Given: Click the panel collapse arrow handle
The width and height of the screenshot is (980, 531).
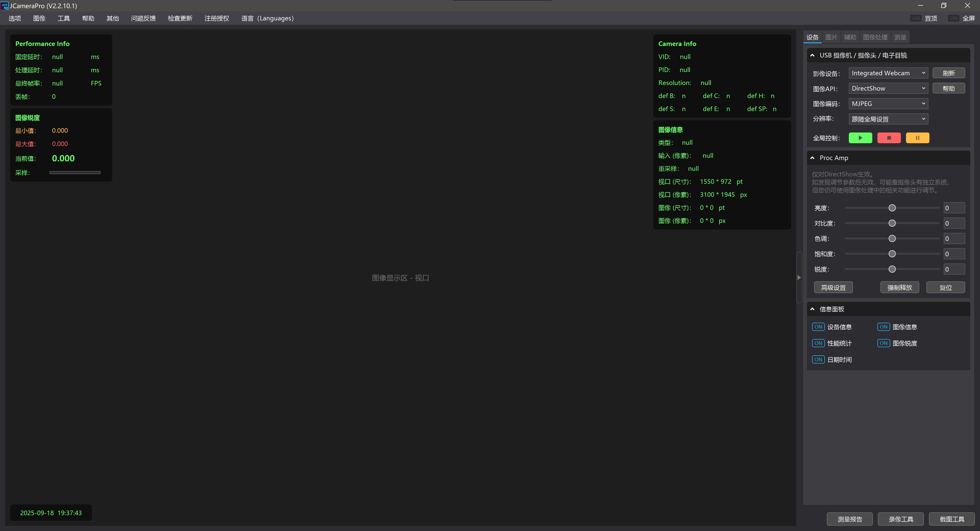Looking at the screenshot, I should click(x=799, y=277).
